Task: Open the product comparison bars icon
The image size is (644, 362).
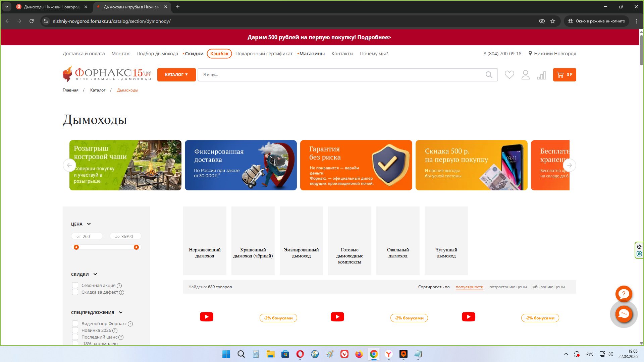Action: click(x=541, y=75)
